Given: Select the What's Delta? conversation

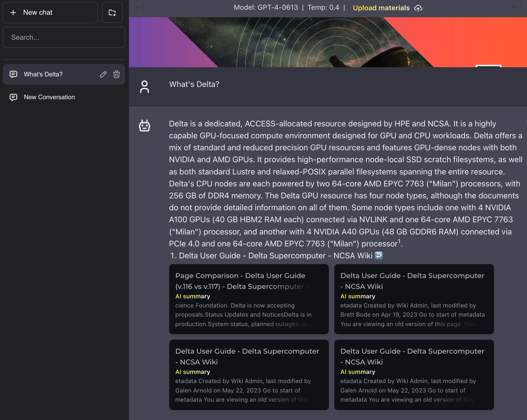Looking at the screenshot, I should (43, 74).
